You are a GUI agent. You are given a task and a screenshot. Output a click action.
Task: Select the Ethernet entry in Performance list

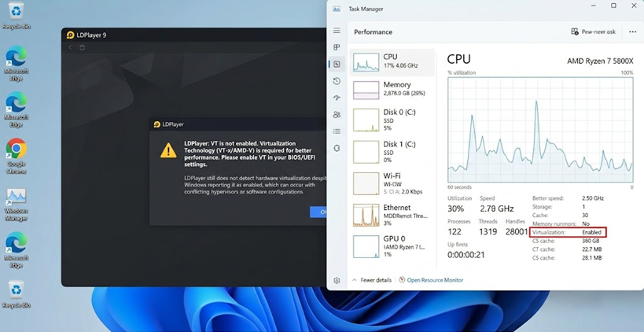click(392, 215)
